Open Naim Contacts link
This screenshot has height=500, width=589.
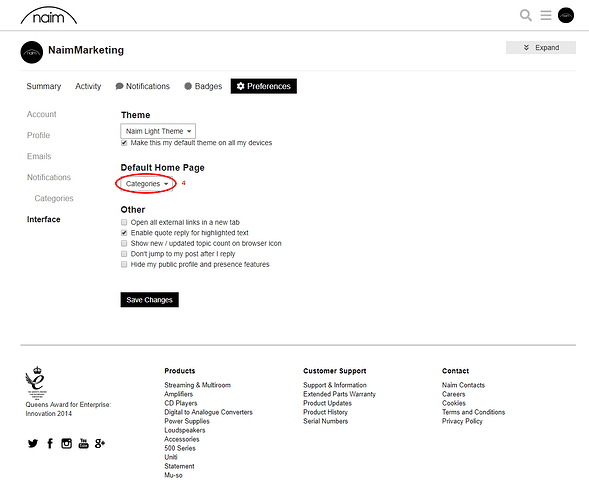(x=464, y=385)
